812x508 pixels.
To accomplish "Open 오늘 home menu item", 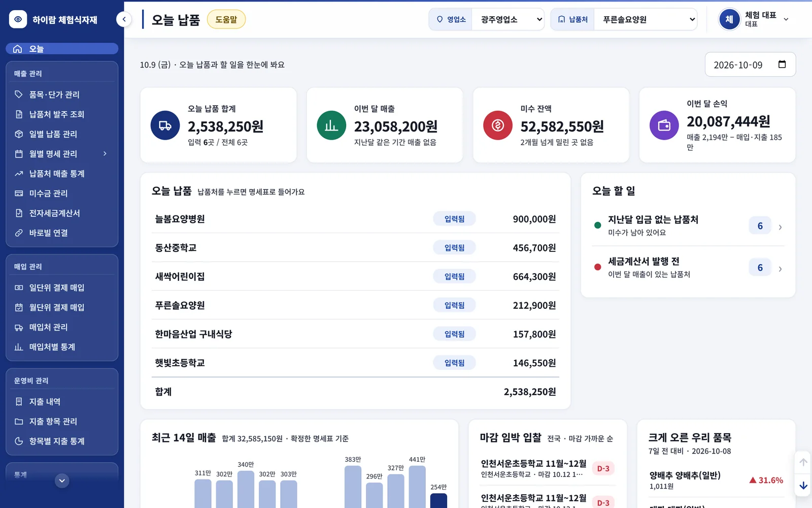I will [x=62, y=49].
